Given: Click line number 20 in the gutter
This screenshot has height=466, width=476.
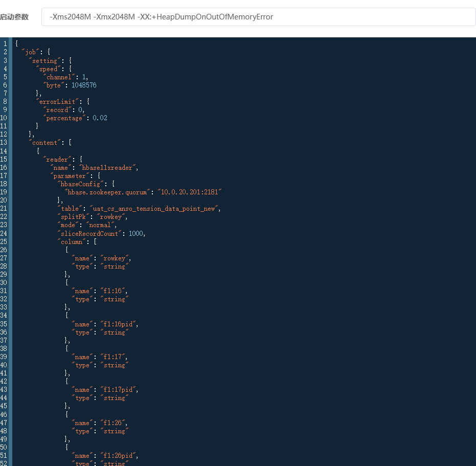Looking at the screenshot, I should tap(5, 201).
